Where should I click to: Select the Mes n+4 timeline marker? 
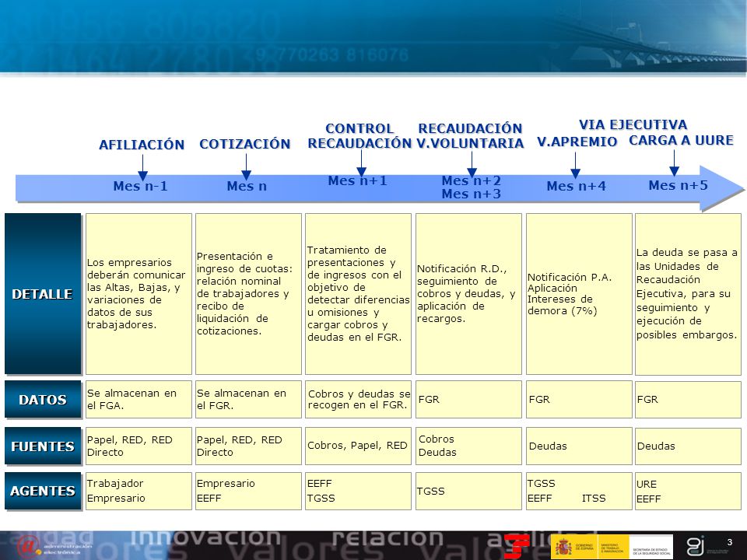[577, 186]
